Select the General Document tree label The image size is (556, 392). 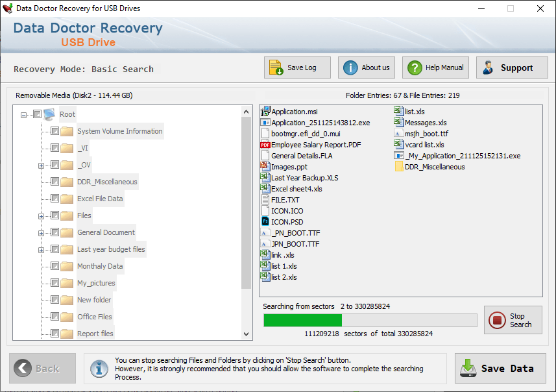(x=106, y=232)
